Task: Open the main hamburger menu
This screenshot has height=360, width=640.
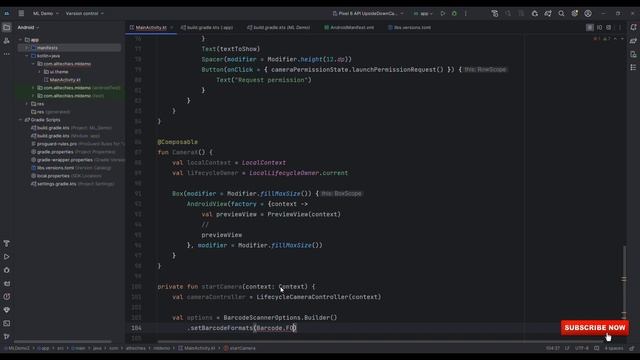Action: click(21, 13)
